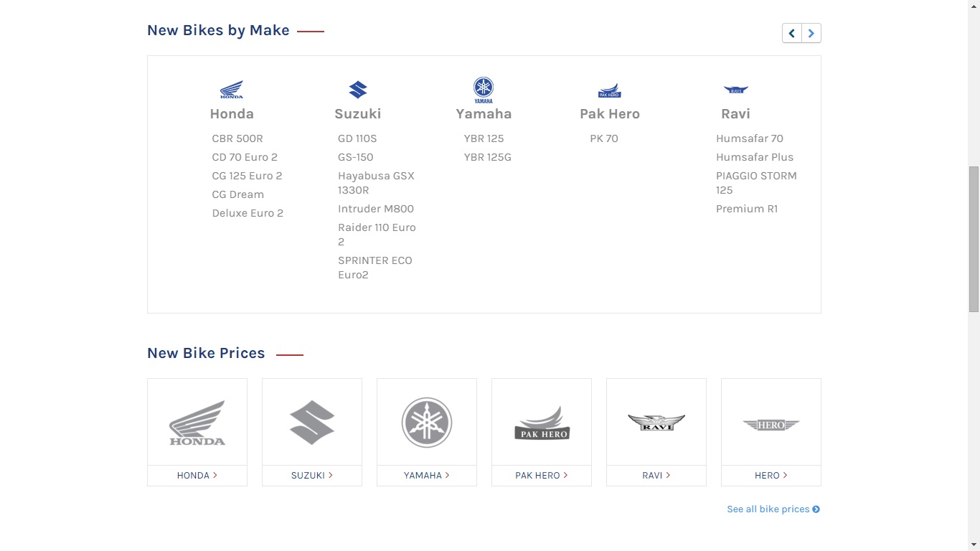Open the YBR 125G model link
The image size is (980, 551).
[x=488, y=157]
